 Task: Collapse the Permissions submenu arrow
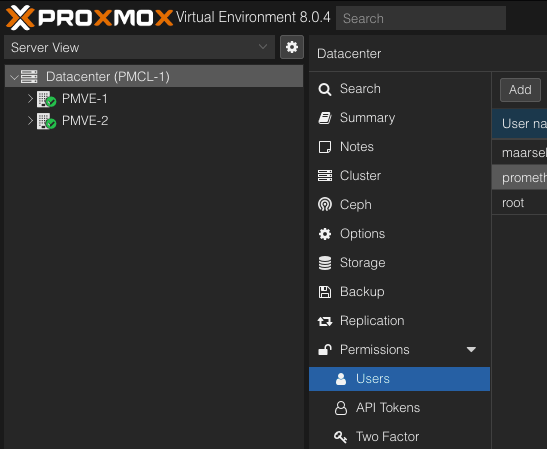471,350
